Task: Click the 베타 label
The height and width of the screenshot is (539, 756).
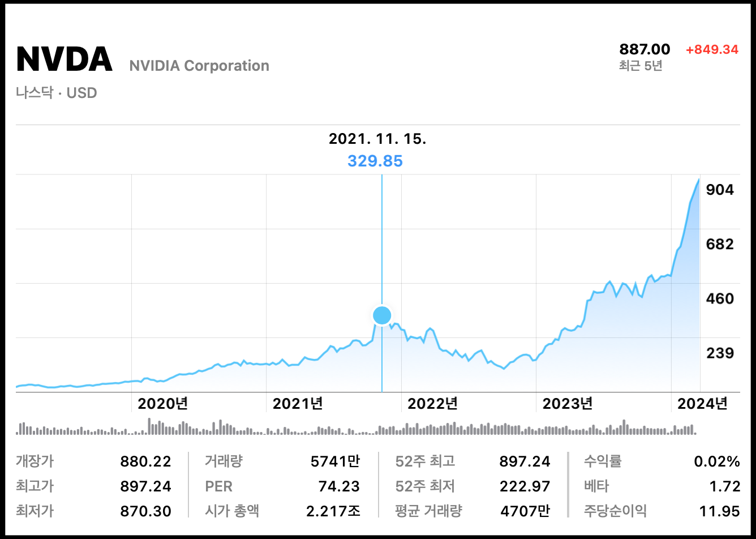Action: pos(596,486)
